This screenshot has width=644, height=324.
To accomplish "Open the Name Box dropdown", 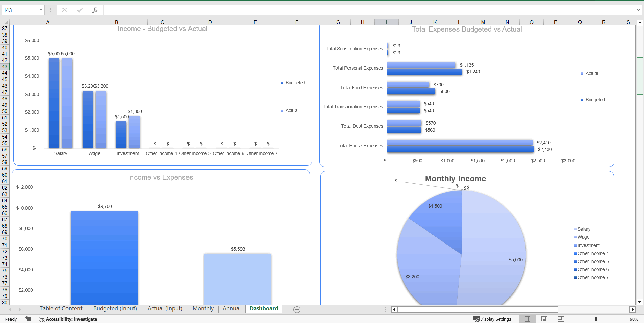I will click(x=41, y=10).
